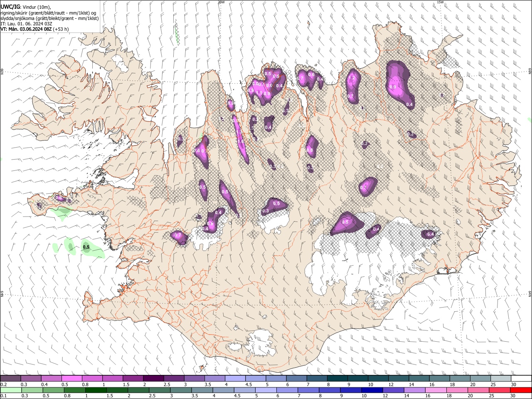
Task: Click the bold UWC/IG title text
Action: point(10,7)
